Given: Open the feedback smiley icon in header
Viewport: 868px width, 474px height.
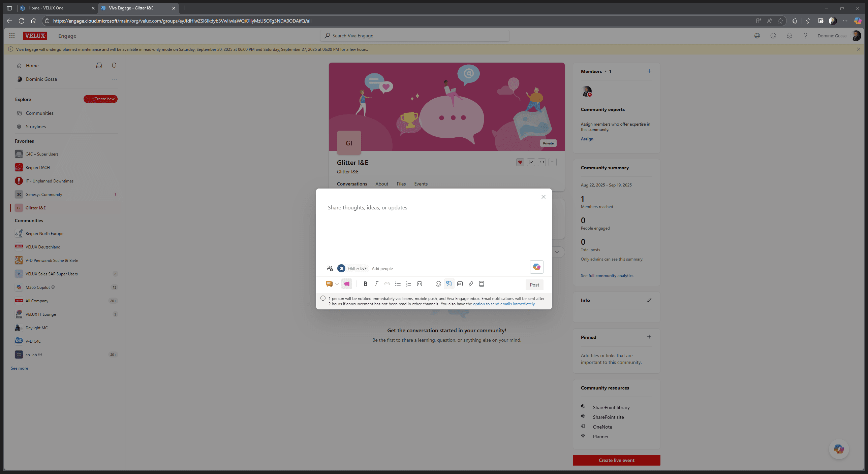Looking at the screenshot, I should click(x=773, y=36).
